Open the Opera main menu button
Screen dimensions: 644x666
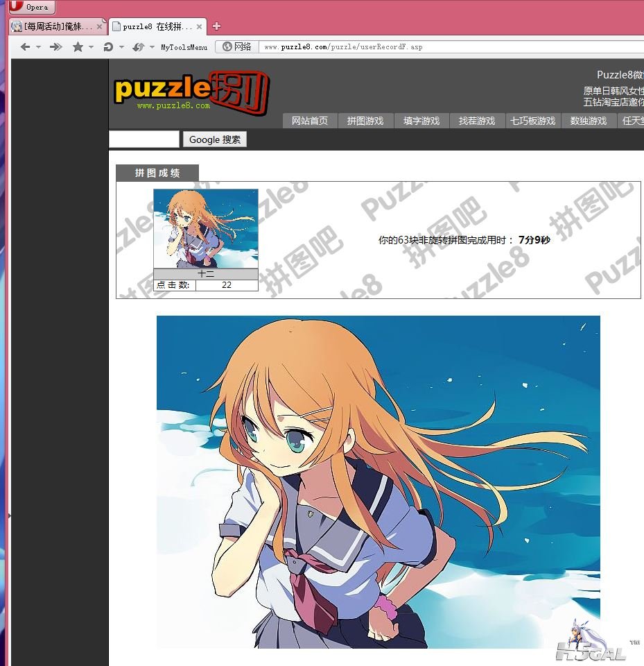pyautogui.click(x=32, y=6)
